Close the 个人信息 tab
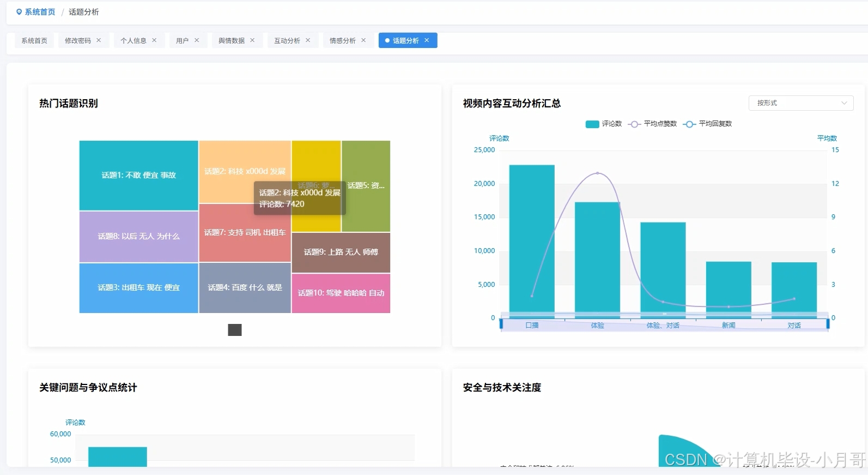Viewport: 868px width, 475px height. point(154,40)
